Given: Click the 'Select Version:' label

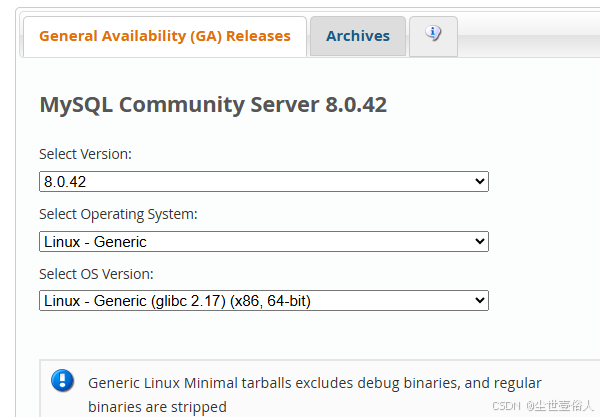Looking at the screenshot, I should pos(85,154).
